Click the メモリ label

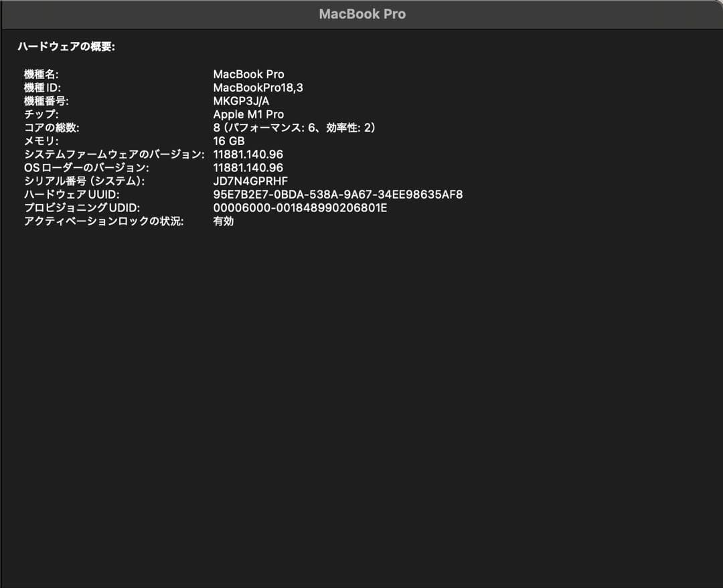pyautogui.click(x=35, y=141)
